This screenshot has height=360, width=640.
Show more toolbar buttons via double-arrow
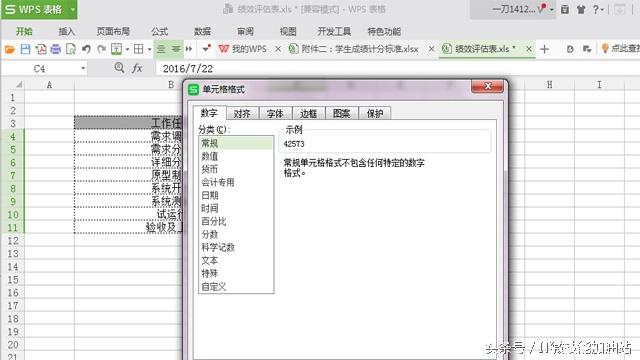click(189, 49)
